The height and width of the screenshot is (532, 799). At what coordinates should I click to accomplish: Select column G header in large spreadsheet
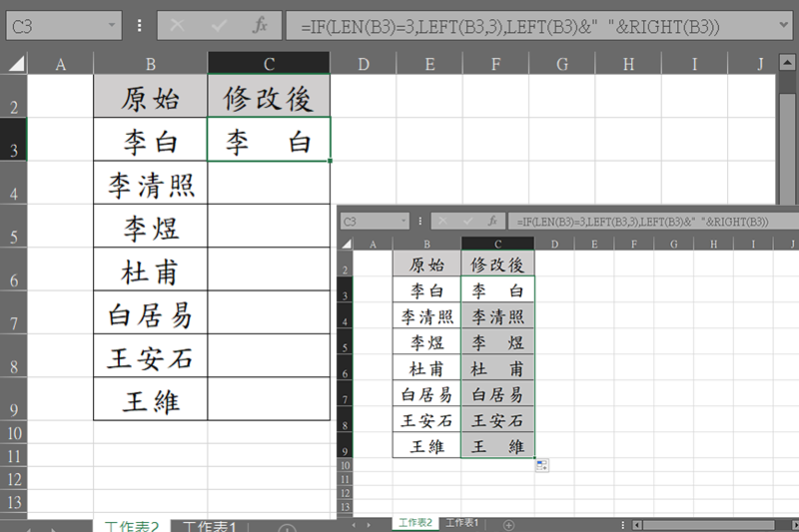(562, 64)
